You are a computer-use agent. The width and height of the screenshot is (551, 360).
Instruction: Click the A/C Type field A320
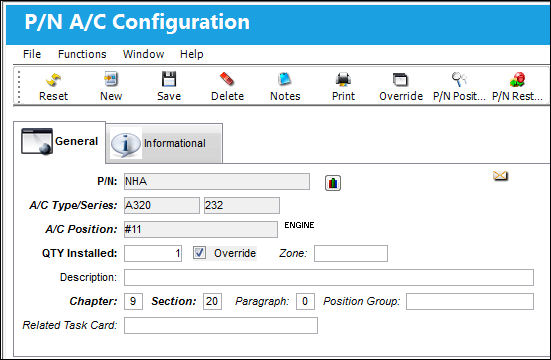click(x=162, y=205)
